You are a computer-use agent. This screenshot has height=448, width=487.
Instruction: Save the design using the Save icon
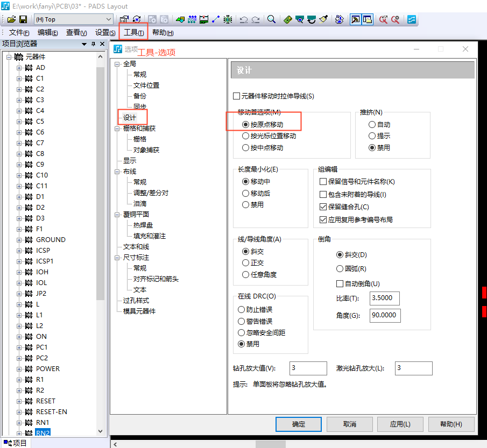(24, 19)
